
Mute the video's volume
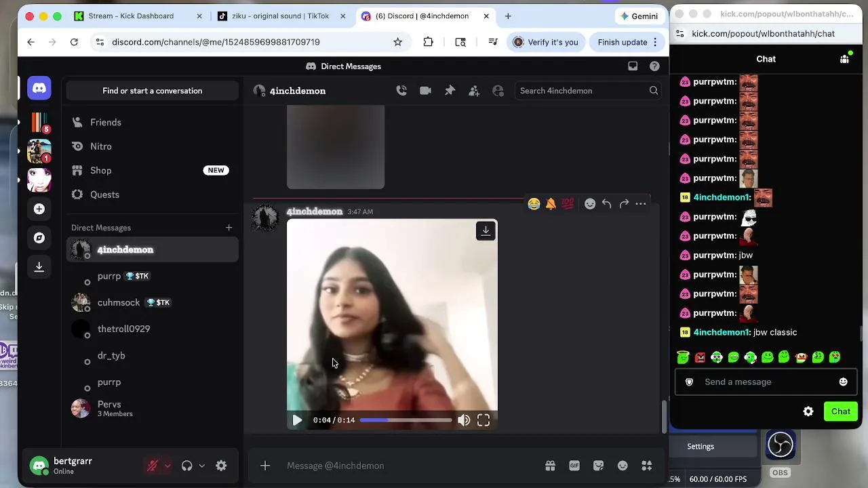[x=464, y=420]
